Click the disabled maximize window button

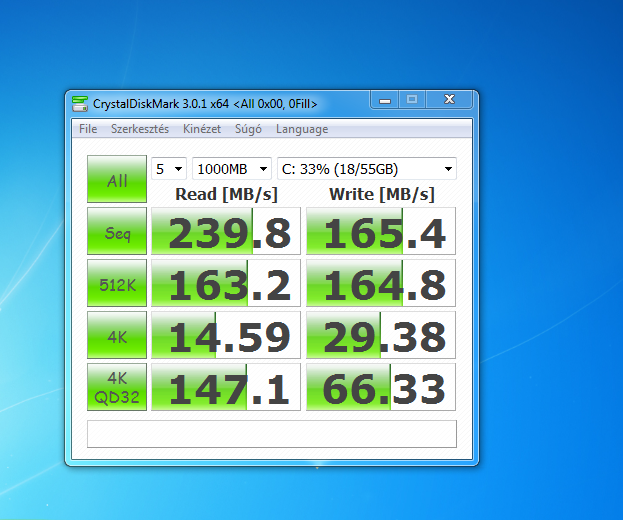click(x=412, y=100)
